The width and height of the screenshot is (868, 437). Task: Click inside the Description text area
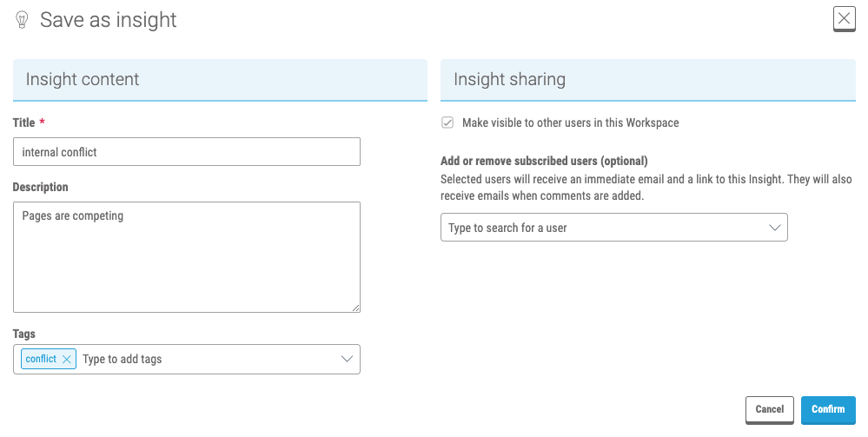[187, 257]
